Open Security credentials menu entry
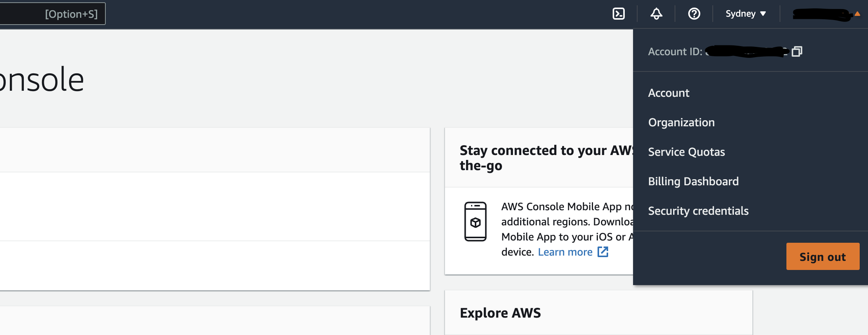The width and height of the screenshot is (868, 335). [698, 211]
